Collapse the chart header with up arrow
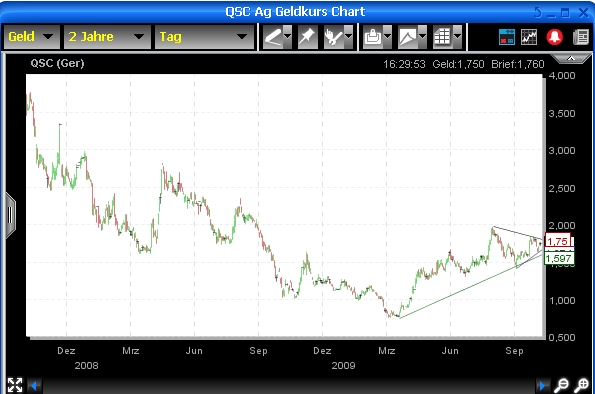The height and width of the screenshot is (394, 595). 570,58
